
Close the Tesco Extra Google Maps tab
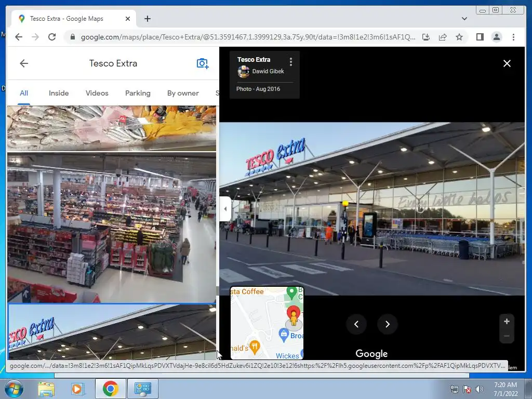coord(128,19)
